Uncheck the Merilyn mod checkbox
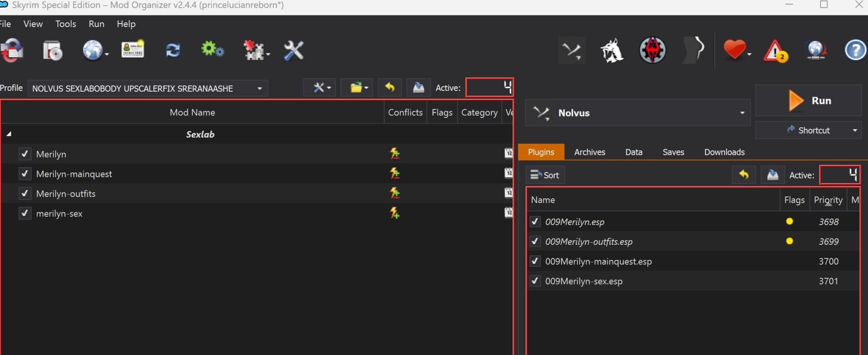 [25, 154]
